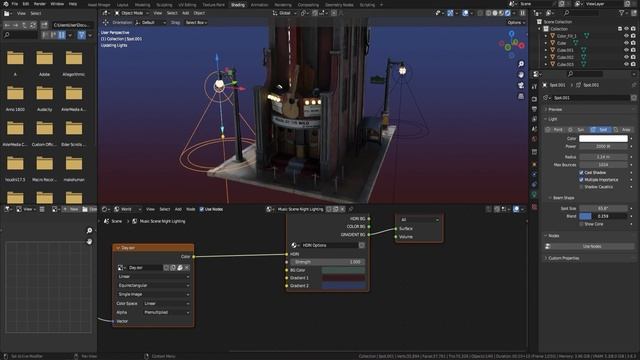Click the pin icon beside Music Scene Night Lighting
The height and width of the screenshot is (360, 640).
[x=351, y=209]
